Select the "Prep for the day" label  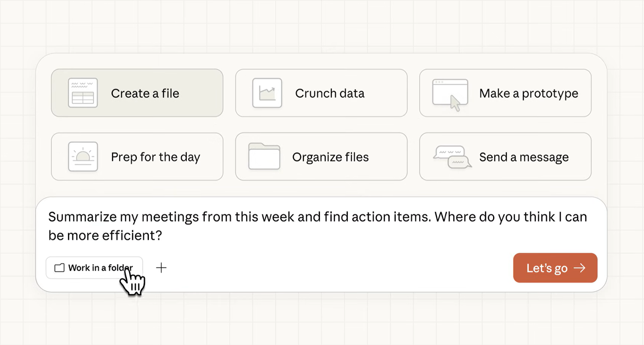coord(155,157)
